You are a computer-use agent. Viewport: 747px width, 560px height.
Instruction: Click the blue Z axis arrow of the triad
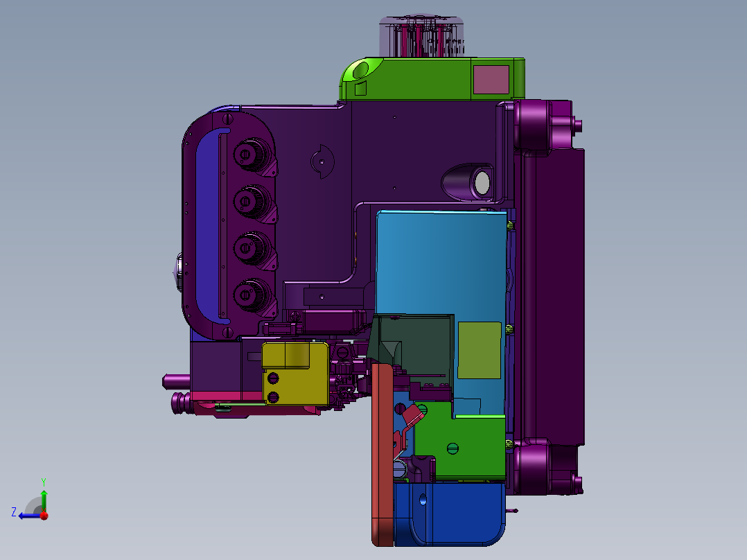pyautogui.click(x=30, y=516)
